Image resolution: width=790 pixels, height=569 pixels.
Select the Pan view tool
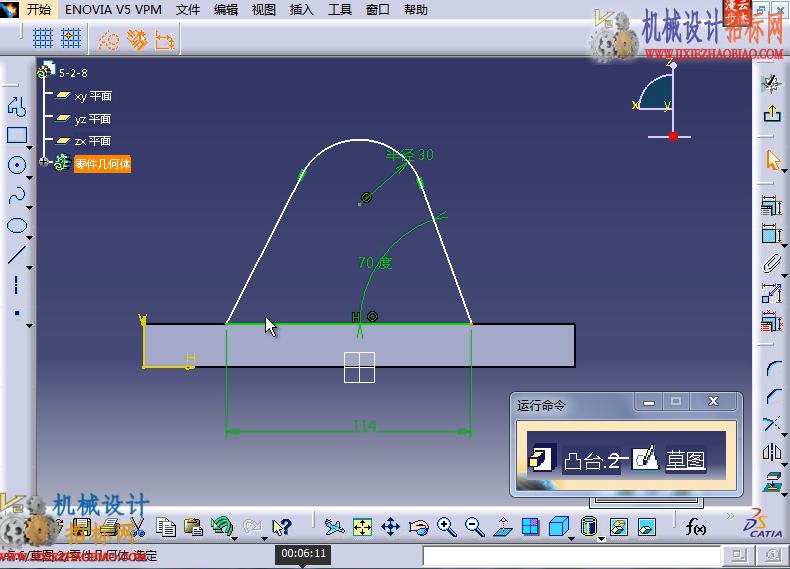390,527
